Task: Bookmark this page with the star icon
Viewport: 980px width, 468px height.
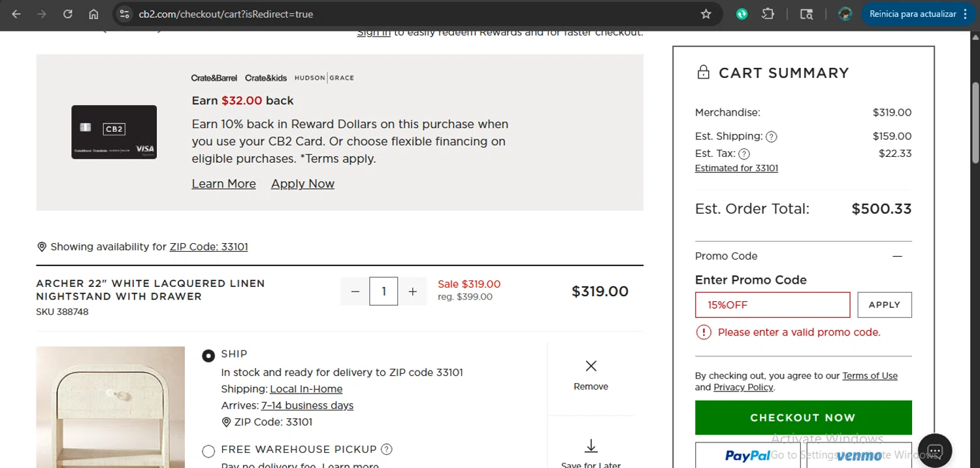Action: coord(706,14)
